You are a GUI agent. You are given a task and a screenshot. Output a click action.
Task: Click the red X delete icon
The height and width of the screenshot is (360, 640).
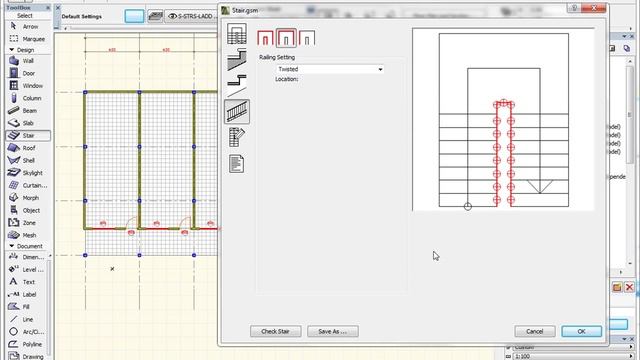coord(629,287)
